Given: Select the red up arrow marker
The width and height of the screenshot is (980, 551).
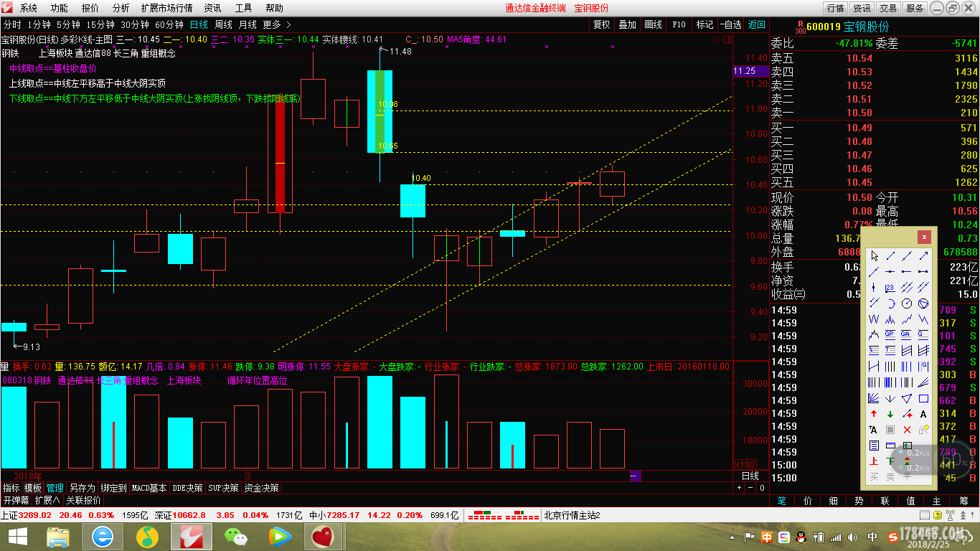Looking at the screenshot, I should 874,414.
